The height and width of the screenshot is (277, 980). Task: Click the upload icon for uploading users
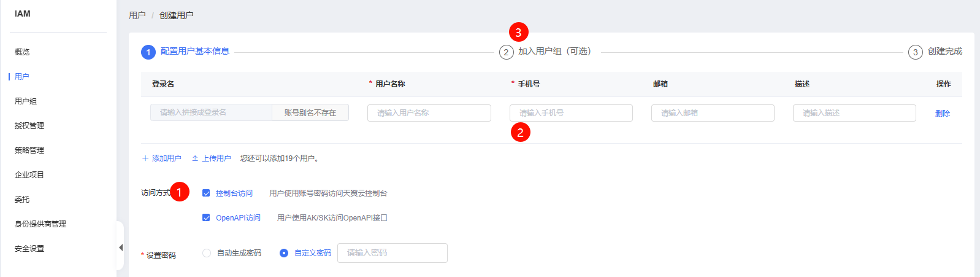coord(195,158)
